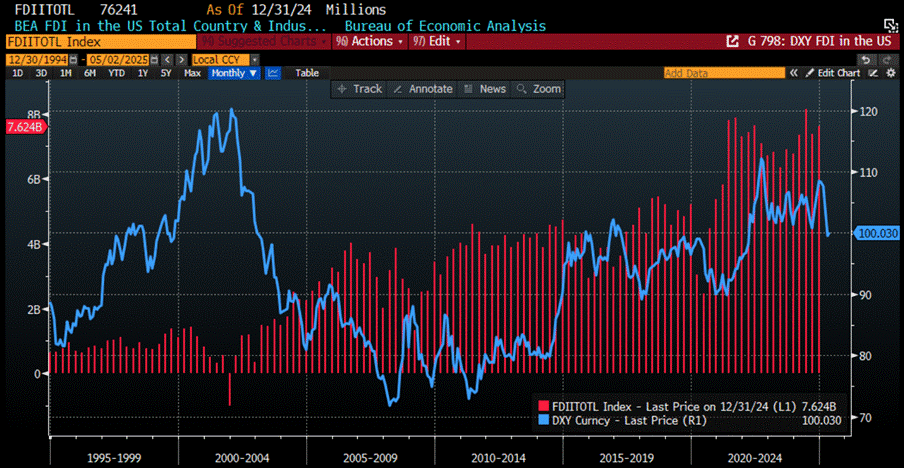Collapse the Add Data panel with double chevron
This screenshot has width=904, height=468.
794,73
